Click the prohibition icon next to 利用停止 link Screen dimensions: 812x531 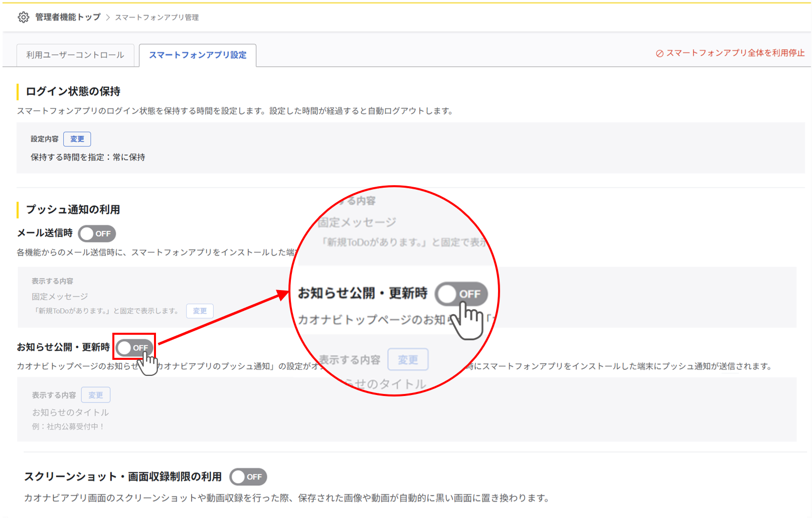pyautogui.click(x=660, y=52)
